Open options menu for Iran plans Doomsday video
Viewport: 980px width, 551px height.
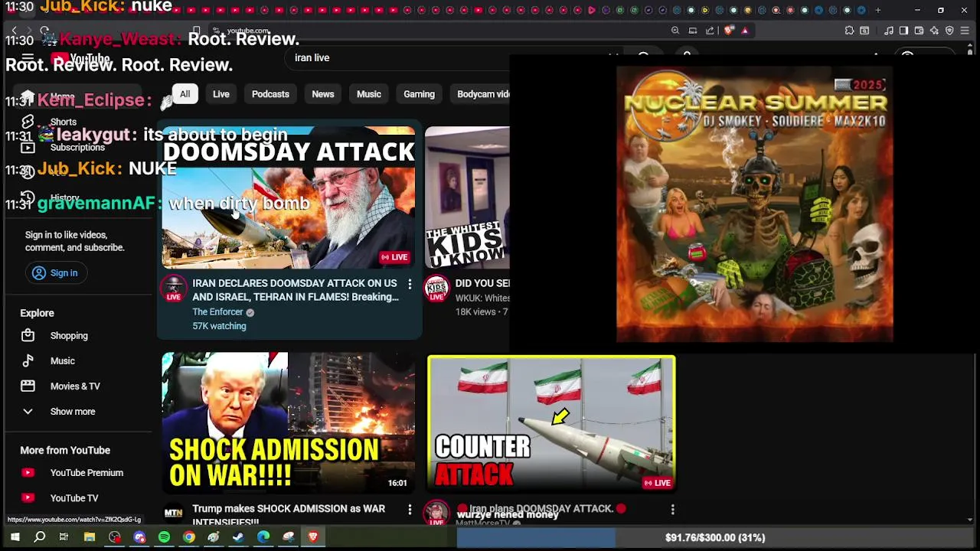(672, 510)
